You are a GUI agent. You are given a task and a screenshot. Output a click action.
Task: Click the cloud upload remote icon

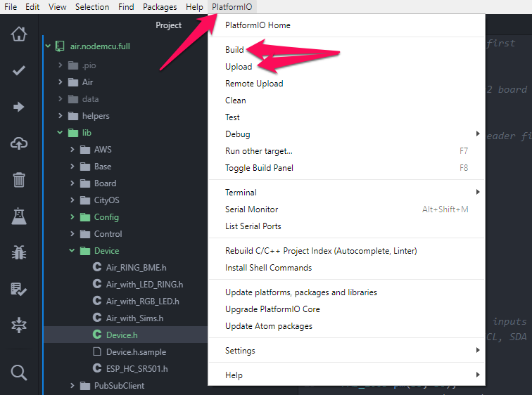[19, 143]
